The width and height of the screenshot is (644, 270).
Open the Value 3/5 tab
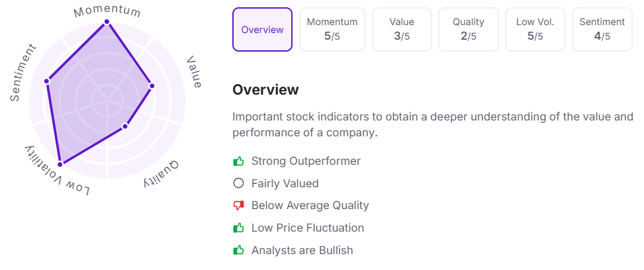click(402, 30)
